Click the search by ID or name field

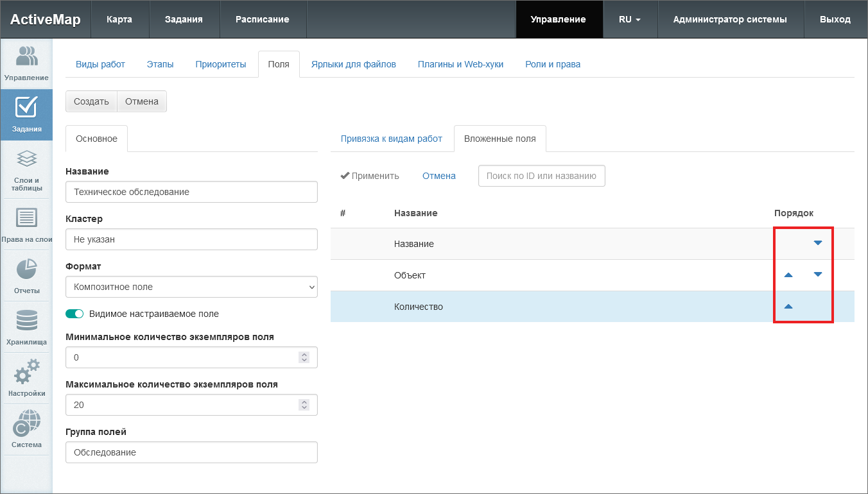pyautogui.click(x=541, y=176)
